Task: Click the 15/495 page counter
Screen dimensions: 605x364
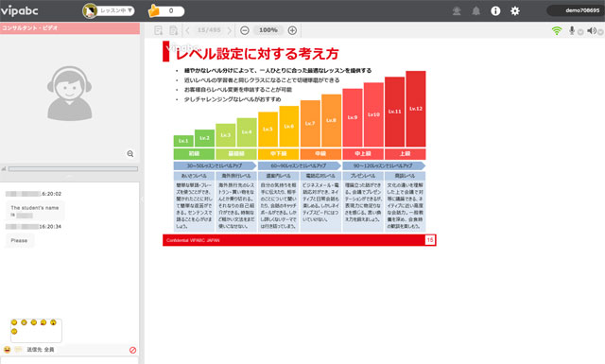Action: 209,30
